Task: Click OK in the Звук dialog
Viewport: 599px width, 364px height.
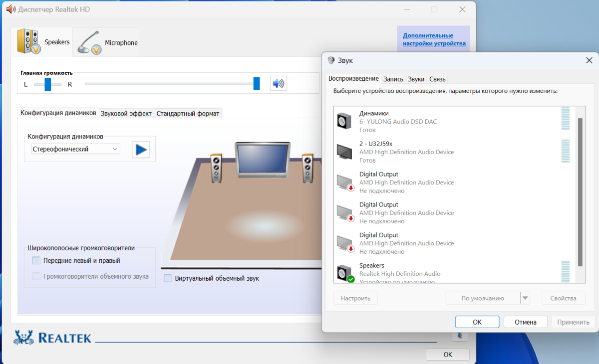Action: coord(477,322)
